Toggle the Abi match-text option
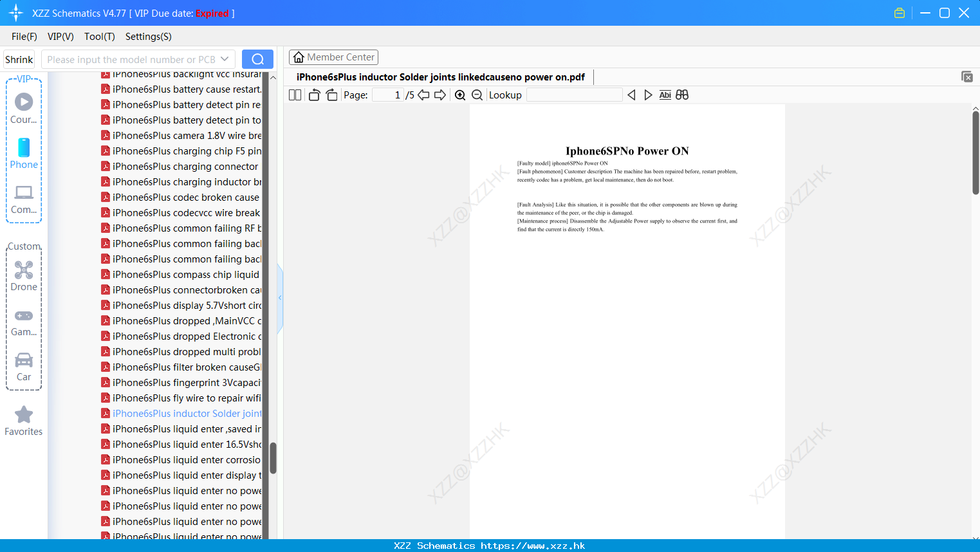 click(x=665, y=95)
